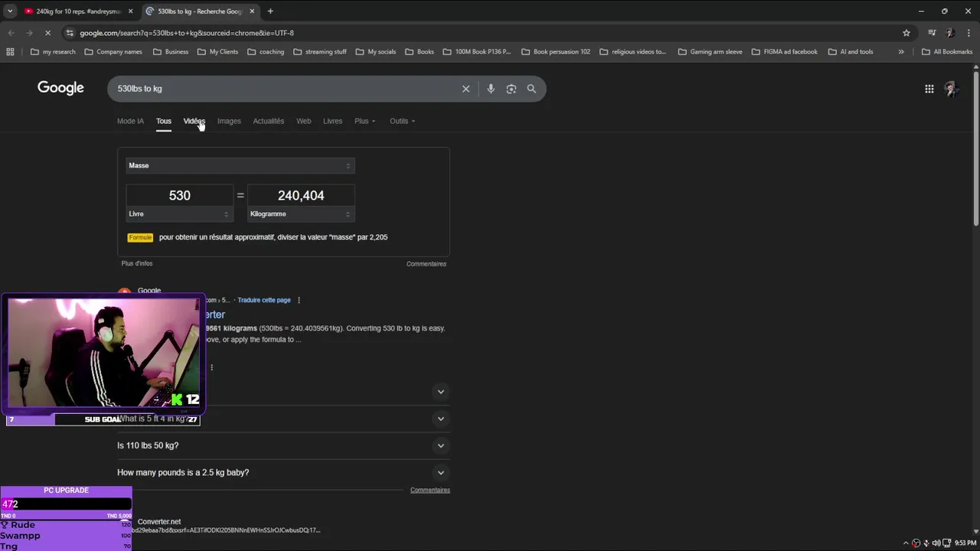The height and width of the screenshot is (551, 980).
Task: Open a new tab with plus button
Action: tap(270, 11)
